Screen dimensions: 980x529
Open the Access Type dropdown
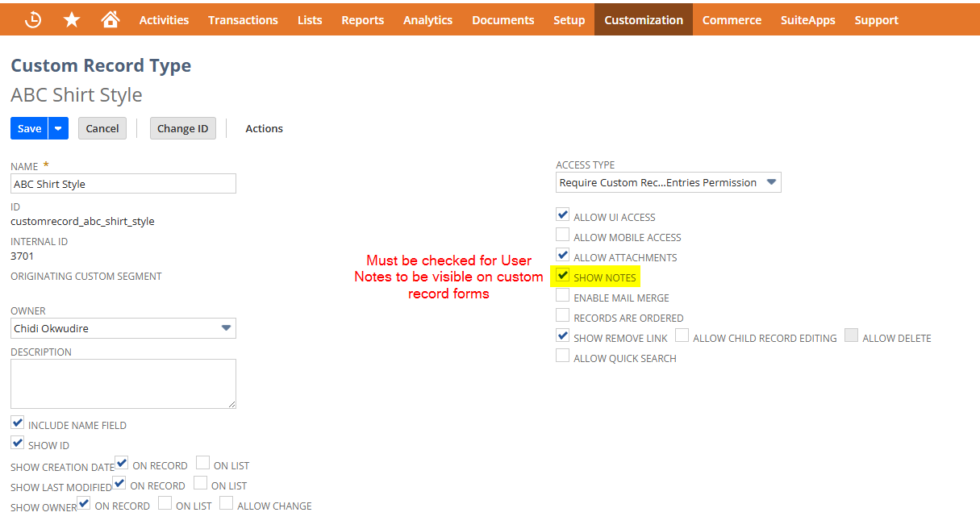pos(770,182)
